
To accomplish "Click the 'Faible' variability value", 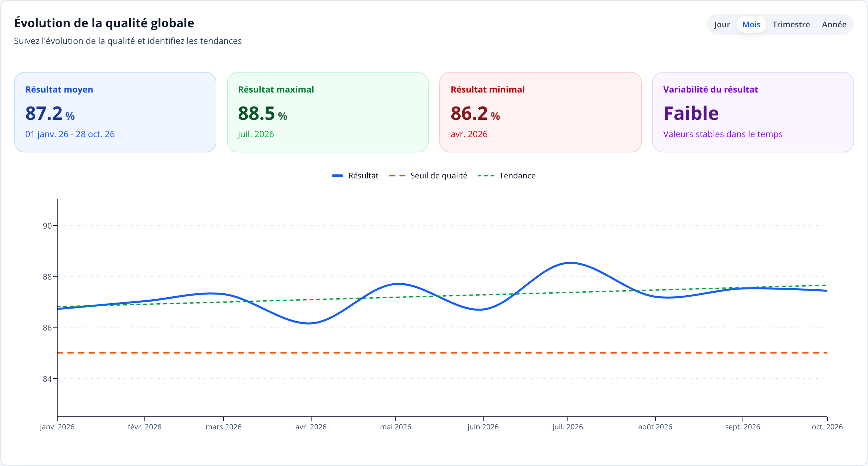I will pos(691,113).
